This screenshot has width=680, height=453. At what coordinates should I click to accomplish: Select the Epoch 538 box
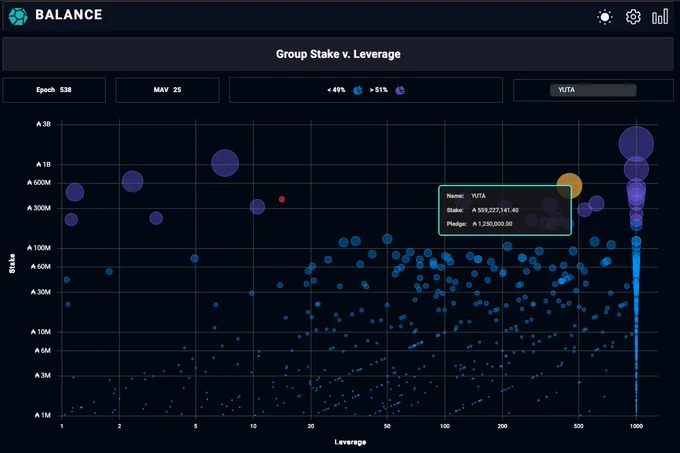point(54,90)
